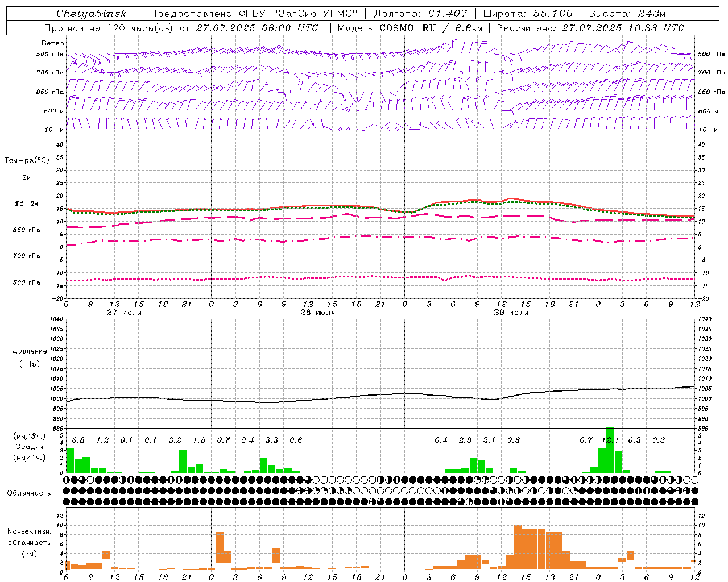Click the Td 2м dew point legend entry

coord(26,203)
